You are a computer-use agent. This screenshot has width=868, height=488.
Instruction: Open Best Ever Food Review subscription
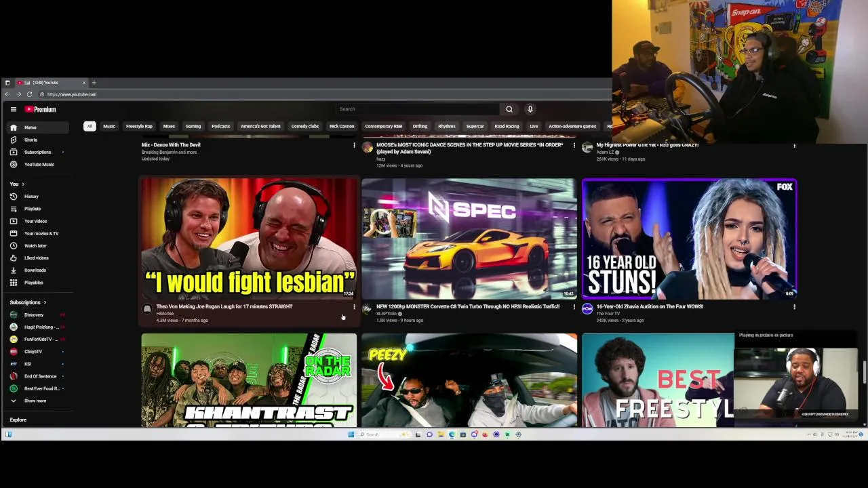(41, 388)
